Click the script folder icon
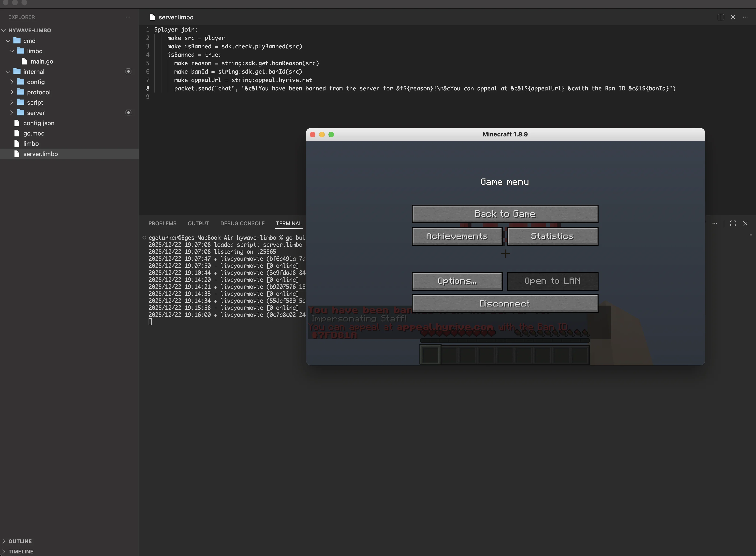Screen dimensions: 756x556 tap(21, 102)
